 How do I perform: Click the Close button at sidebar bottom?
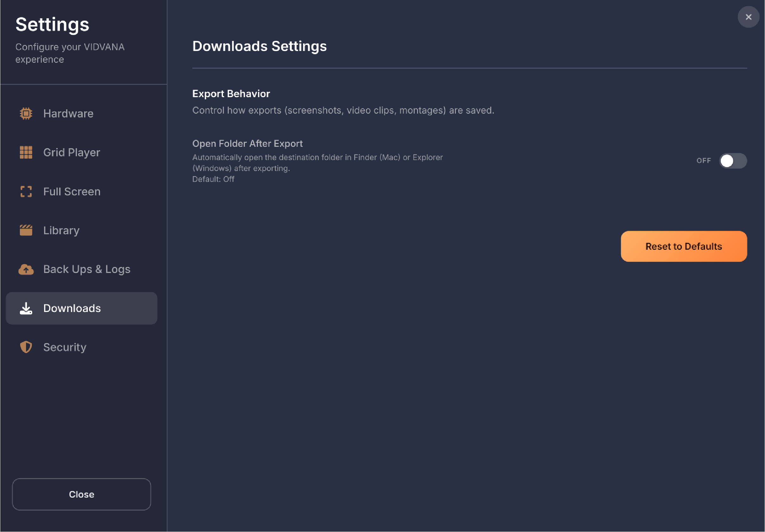point(82,494)
